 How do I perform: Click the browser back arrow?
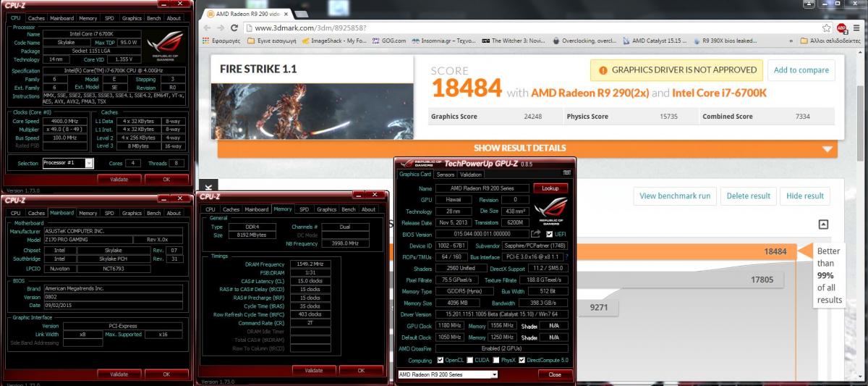[206, 28]
